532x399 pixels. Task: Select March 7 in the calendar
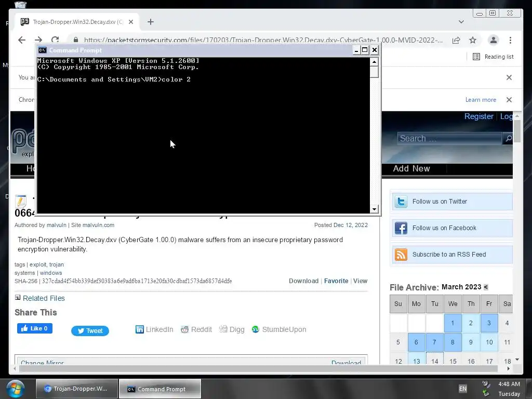[x=435, y=342]
